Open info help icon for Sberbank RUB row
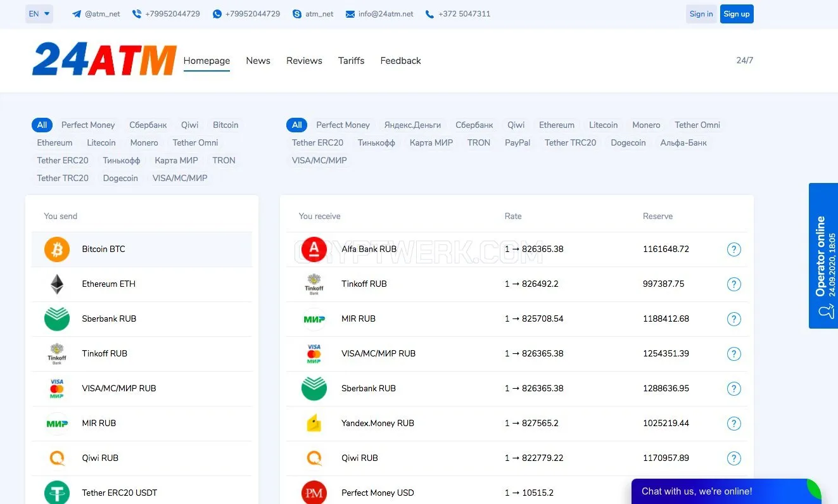The height and width of the screenshot is (504, 838). [x=734, y=389]
